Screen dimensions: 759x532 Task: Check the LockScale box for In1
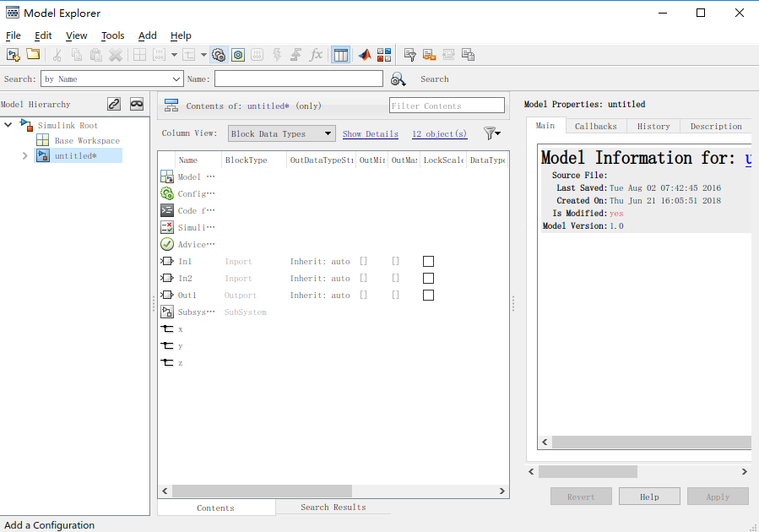click(x=428, y=262)
